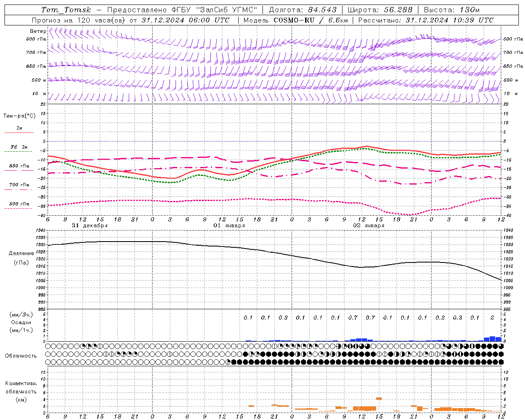Click the last precipitation value "2"
This screenshot has height=420, width=525.
point(492,317)
